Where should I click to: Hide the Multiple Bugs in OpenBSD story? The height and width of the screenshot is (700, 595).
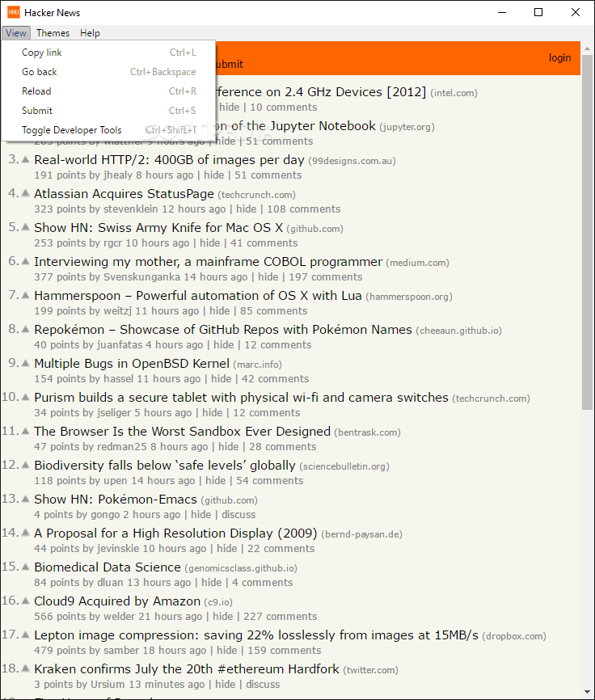[221, 378]
